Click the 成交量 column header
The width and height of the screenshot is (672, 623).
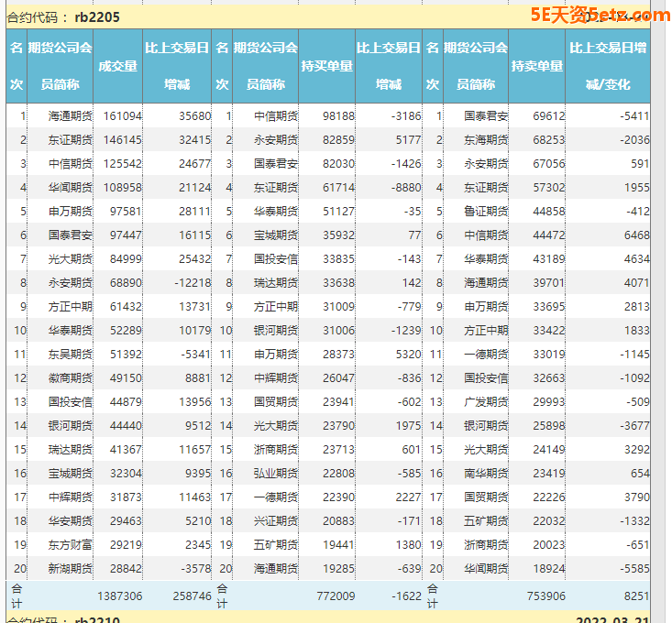[x=118, y=66]
